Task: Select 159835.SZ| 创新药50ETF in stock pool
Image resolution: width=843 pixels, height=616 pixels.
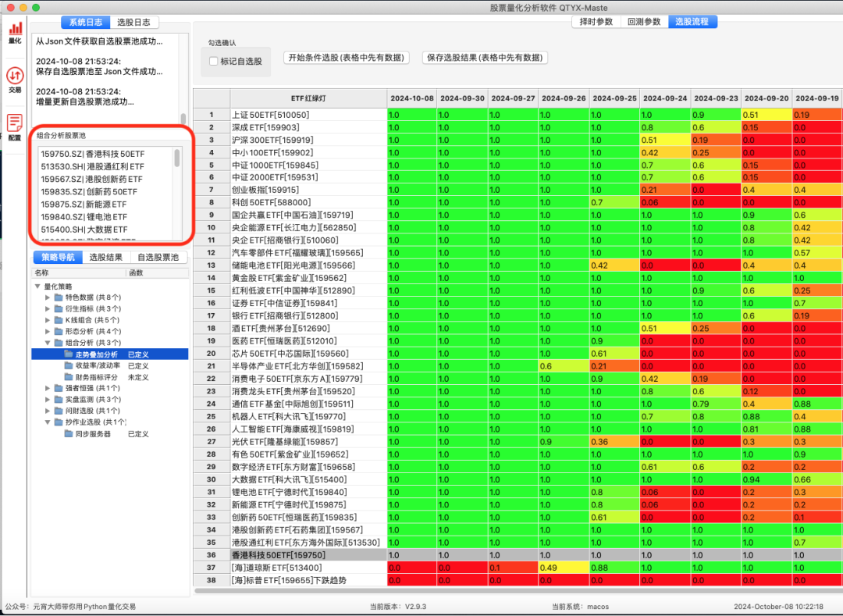Action: pyautogui.click(x=106, y=191)
